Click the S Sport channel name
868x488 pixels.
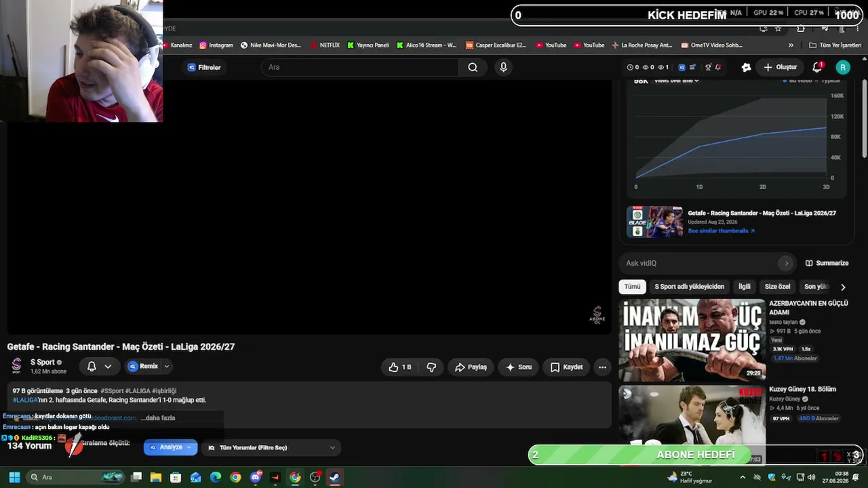(43, 362)
